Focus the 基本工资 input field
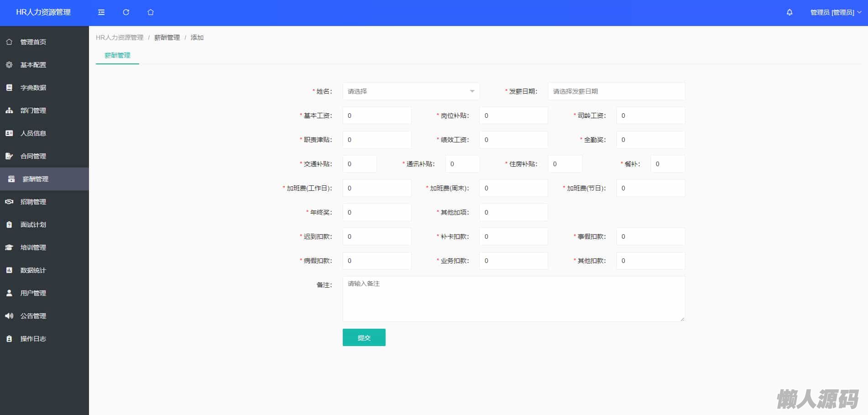The image size is (868, 415). (377, 116)
